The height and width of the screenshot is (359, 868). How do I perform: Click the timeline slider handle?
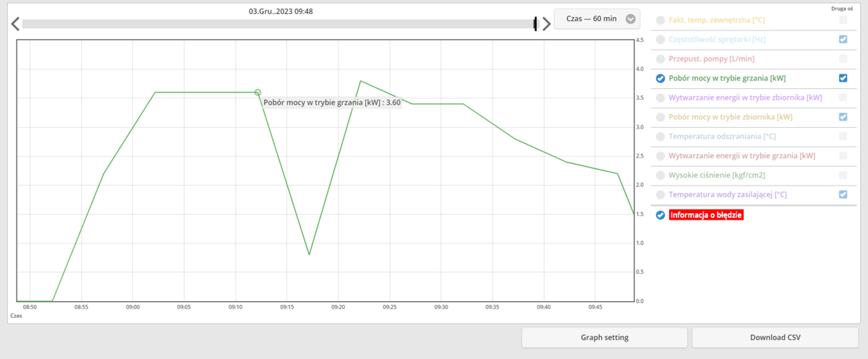point(535,24)
